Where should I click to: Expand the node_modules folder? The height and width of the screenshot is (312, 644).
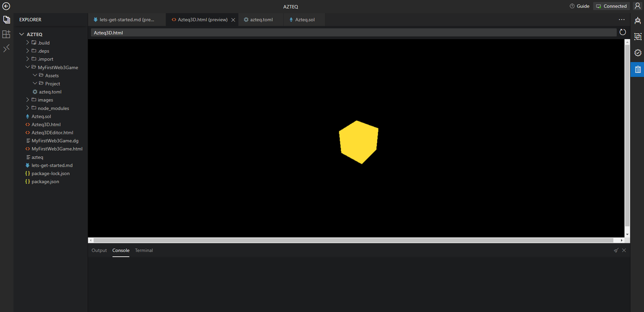pyautogui.click(x=28, y=108)
